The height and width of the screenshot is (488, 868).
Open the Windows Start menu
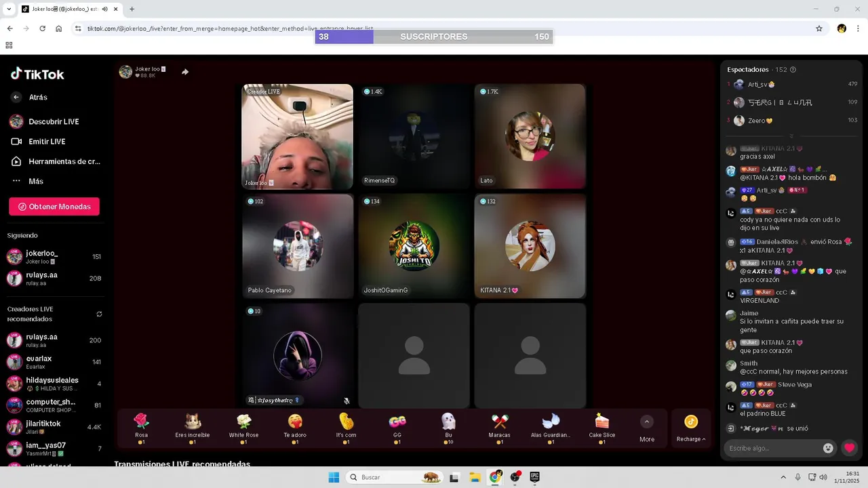[x=334, y=477]
